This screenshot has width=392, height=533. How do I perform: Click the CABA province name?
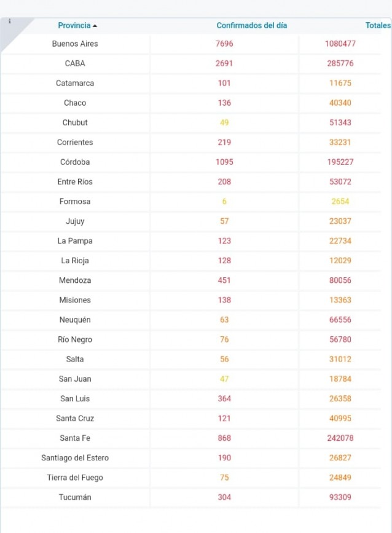click(75, 63)
